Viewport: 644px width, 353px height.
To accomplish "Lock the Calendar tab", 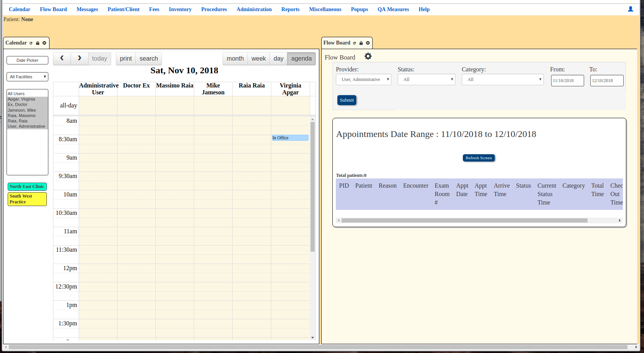I will click(38, 43).
